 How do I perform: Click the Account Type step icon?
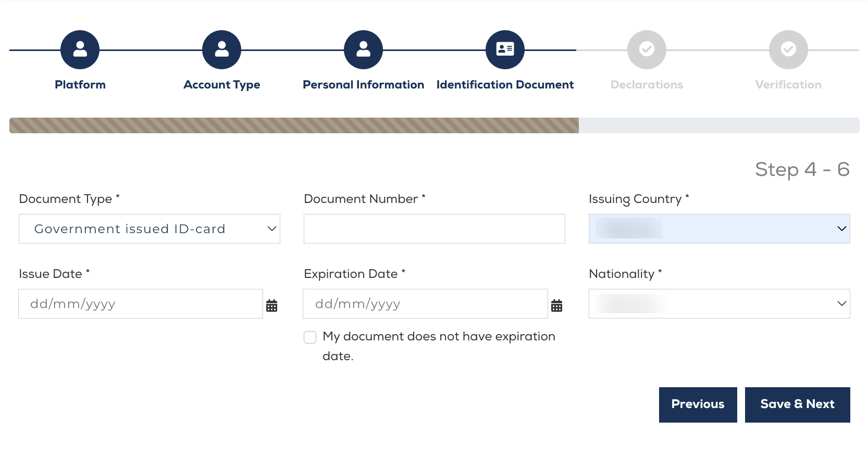[221, 49]
